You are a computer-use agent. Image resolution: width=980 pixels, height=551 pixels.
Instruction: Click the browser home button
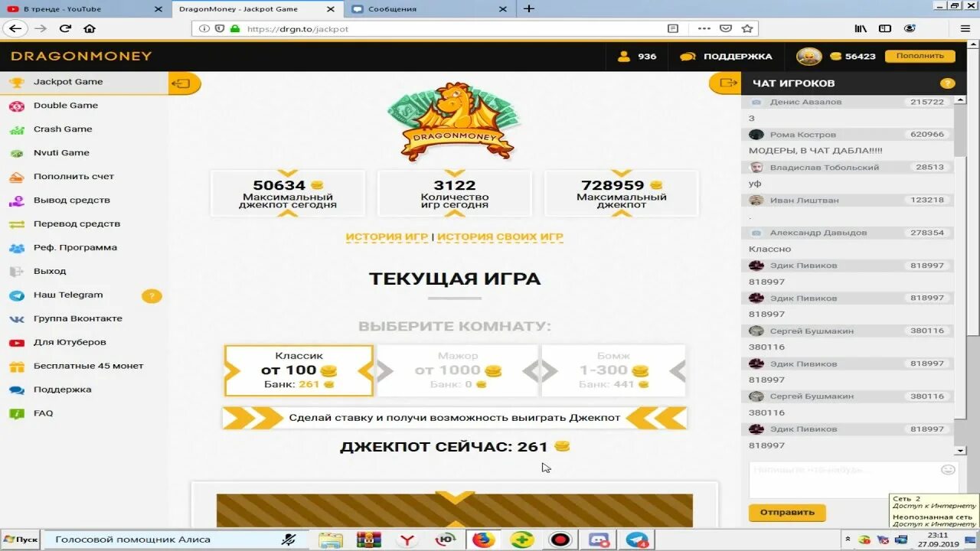pos(90,29)
